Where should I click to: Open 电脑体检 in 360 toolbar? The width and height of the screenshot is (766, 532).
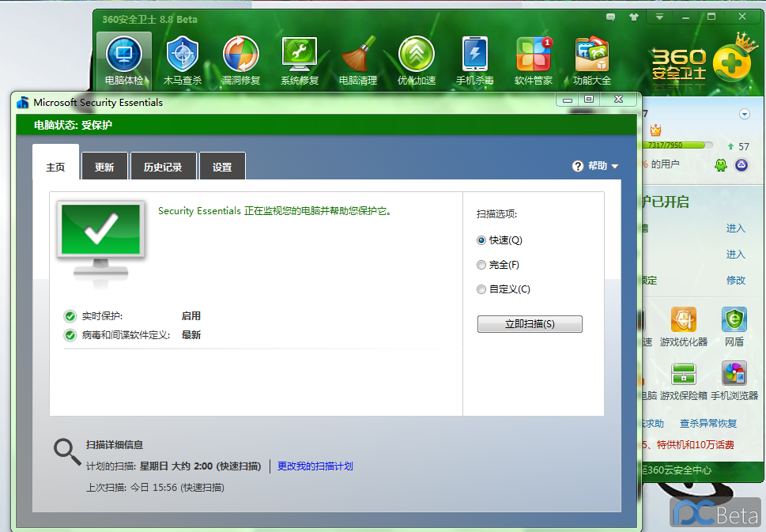coord(124,61)
